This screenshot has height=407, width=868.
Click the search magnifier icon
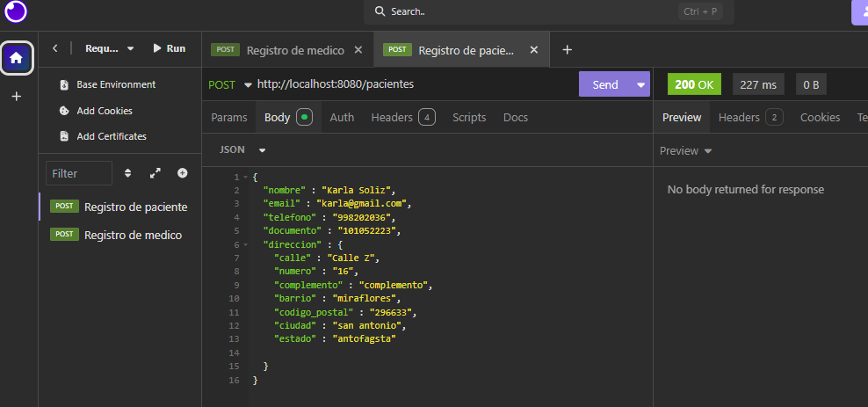[380, 11]
